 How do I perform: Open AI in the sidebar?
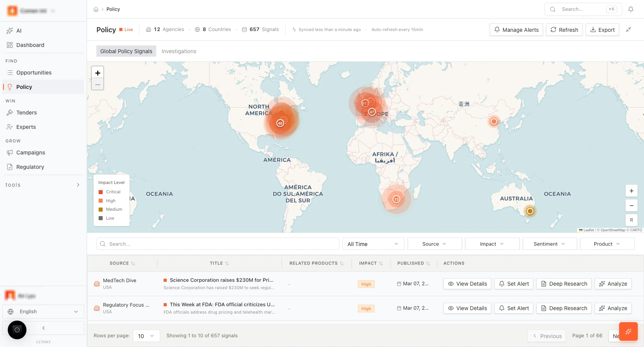tap(44, 31)
